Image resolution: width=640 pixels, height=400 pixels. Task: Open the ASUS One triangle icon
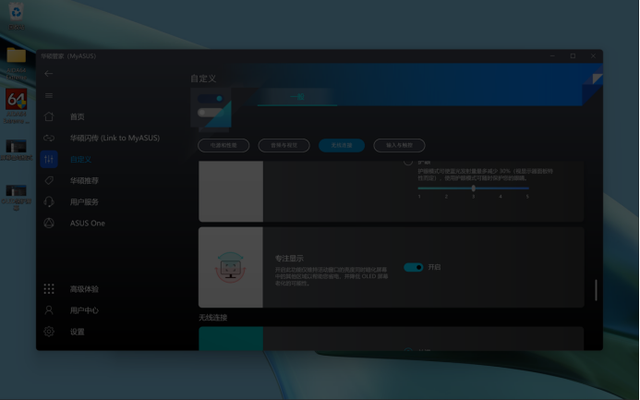tap(49, 223)
